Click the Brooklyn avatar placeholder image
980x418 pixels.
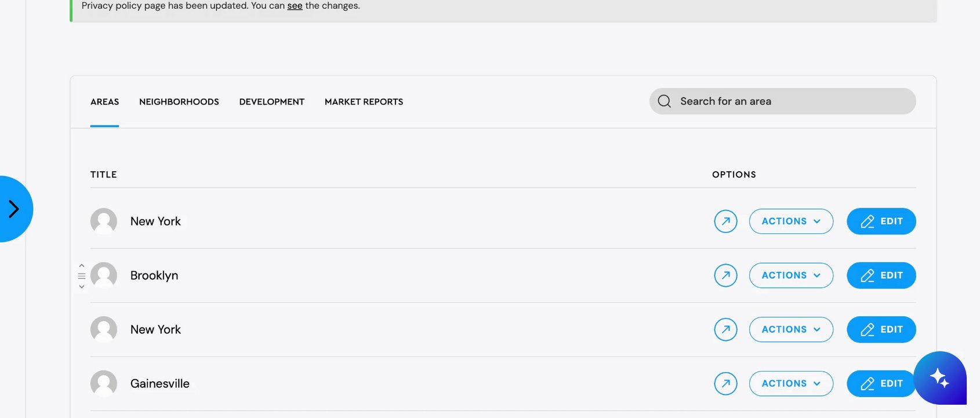104,275
